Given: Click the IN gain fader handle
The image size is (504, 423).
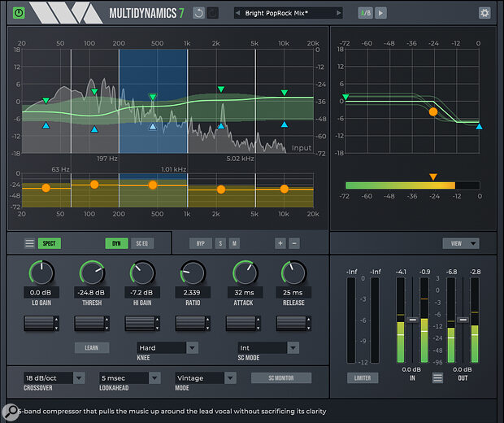Looking at the screenshot, I should click(x=412, y=320).
